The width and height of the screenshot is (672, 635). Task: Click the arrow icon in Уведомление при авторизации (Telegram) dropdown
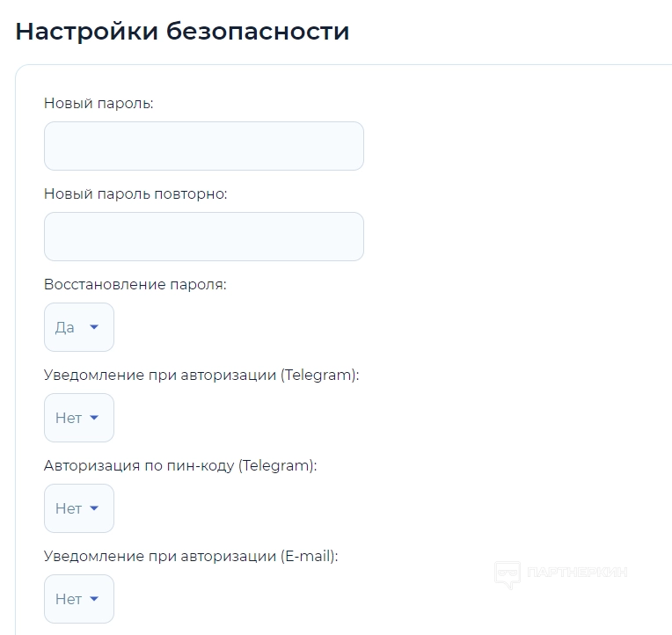coord(95,418)
